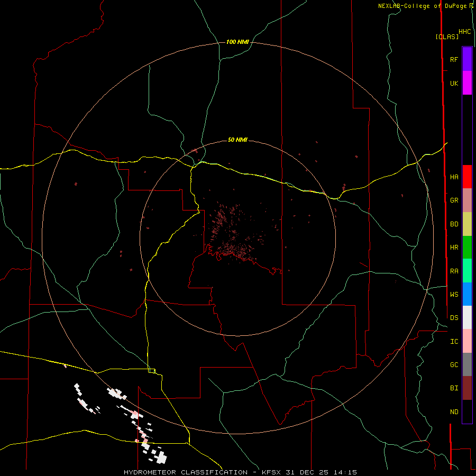Click the BI legend label
The image size is (476, 476).
[454, 388]
